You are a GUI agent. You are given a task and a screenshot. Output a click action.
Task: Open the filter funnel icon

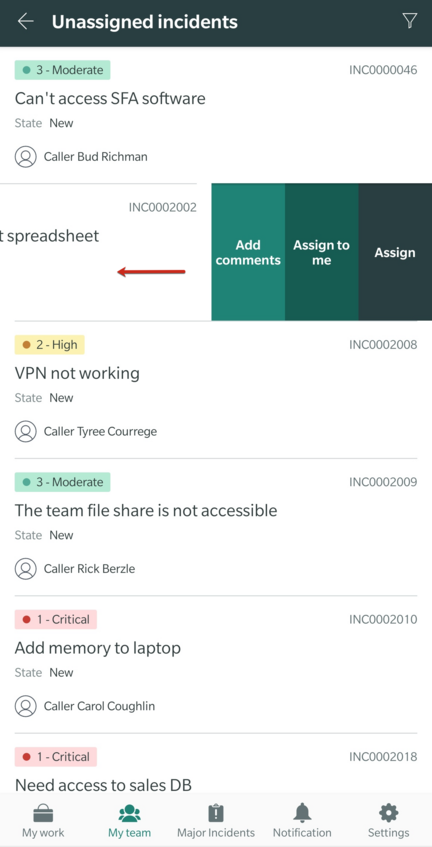pos(410,21)
